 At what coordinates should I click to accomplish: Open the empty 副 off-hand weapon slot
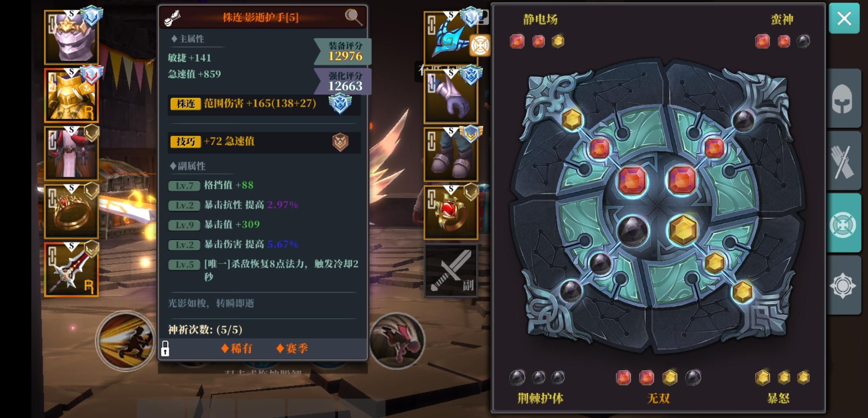451,271
